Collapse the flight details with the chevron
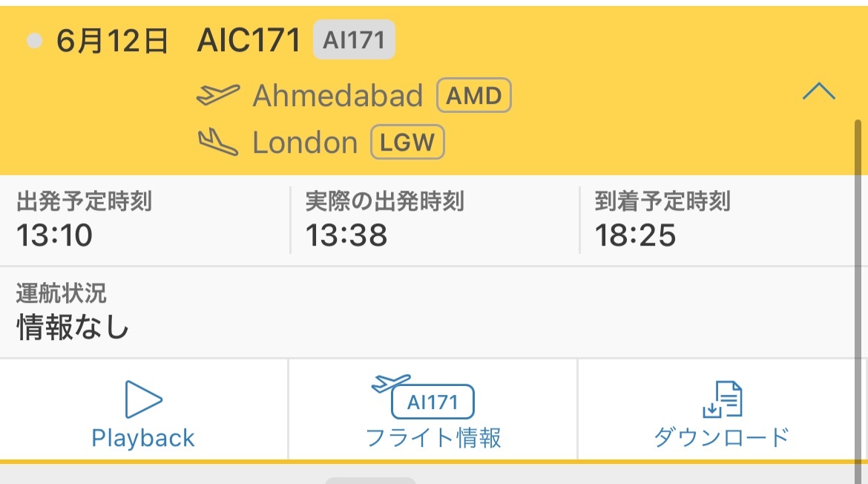Viewport: 868px width, 484px height. click(819, 91)
